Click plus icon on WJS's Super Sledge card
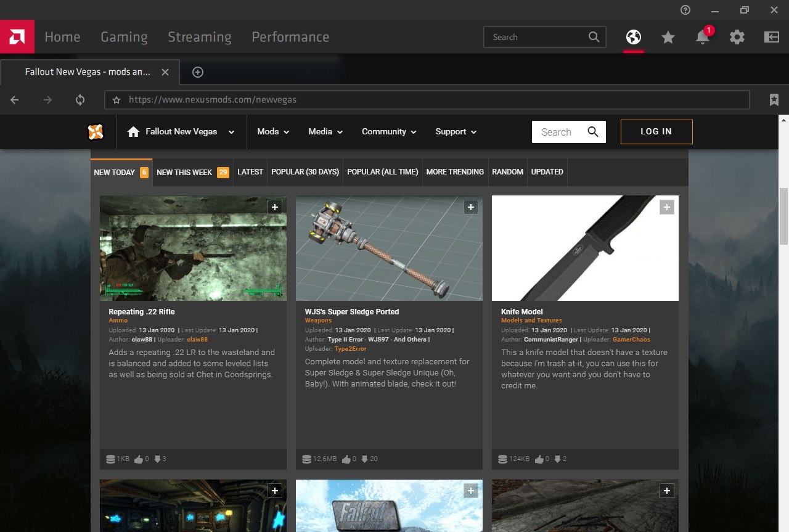The height and width of the screenshot is (532, 789). tap(471, 207)
